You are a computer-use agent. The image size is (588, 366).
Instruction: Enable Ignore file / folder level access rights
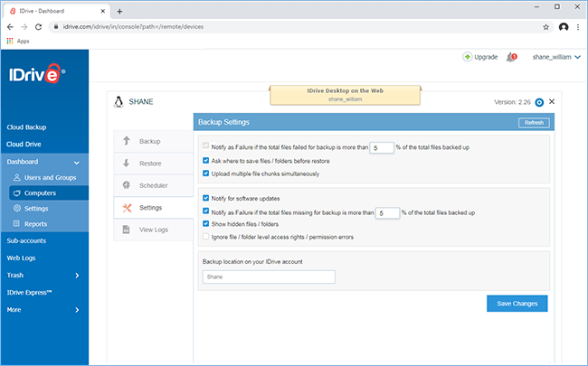pyautogui.click(x=206, y=237)
